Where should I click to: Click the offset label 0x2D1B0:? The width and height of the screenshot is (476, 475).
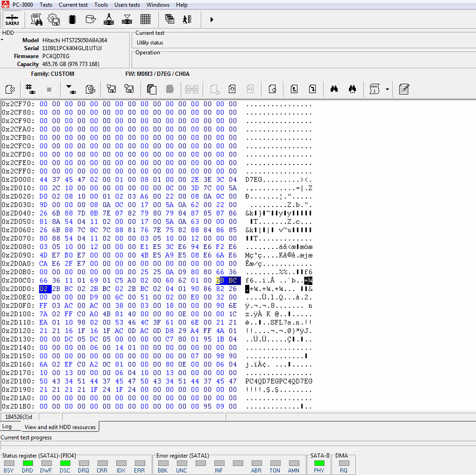point(18,406)
